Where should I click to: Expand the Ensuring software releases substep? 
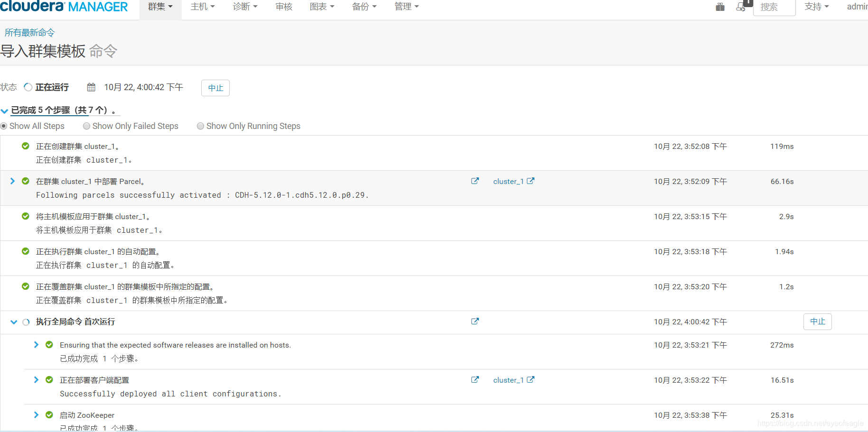coord(36,345)
